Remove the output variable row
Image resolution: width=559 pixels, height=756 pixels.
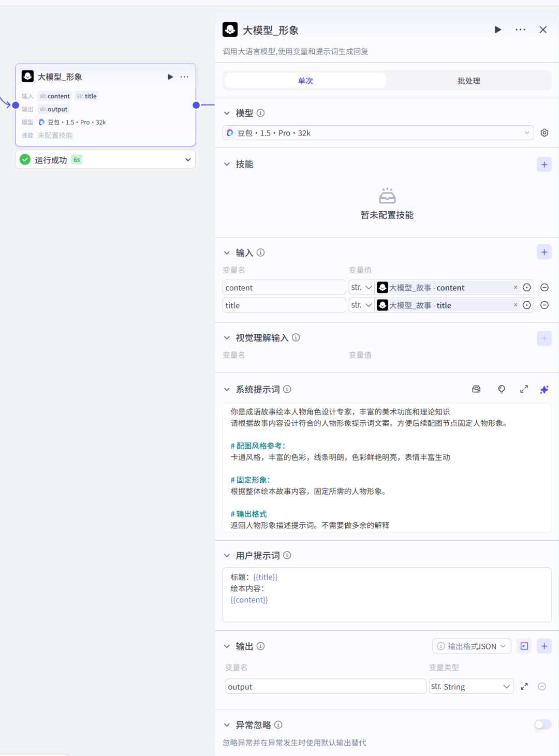point(542,687)
